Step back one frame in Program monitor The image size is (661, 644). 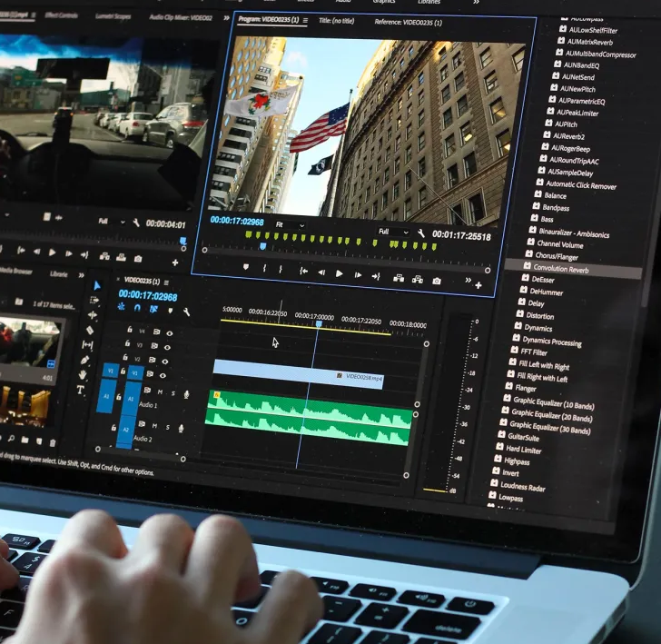(321, 272)
